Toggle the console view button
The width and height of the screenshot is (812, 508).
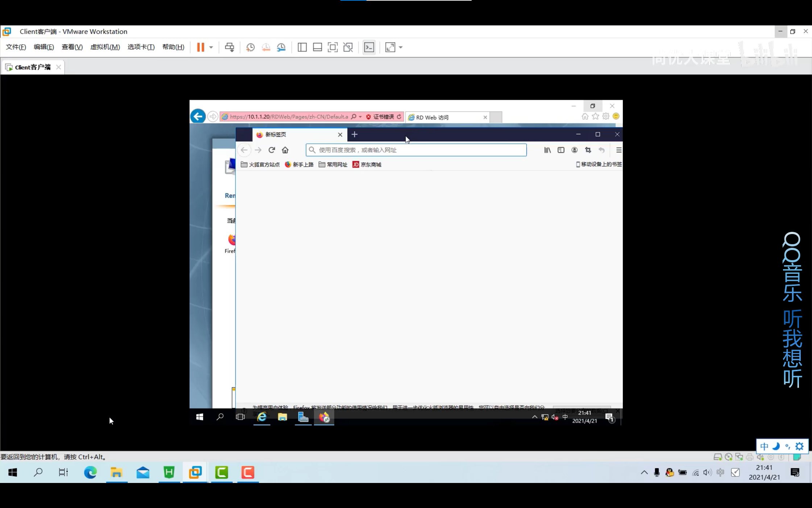pos(369,47)
